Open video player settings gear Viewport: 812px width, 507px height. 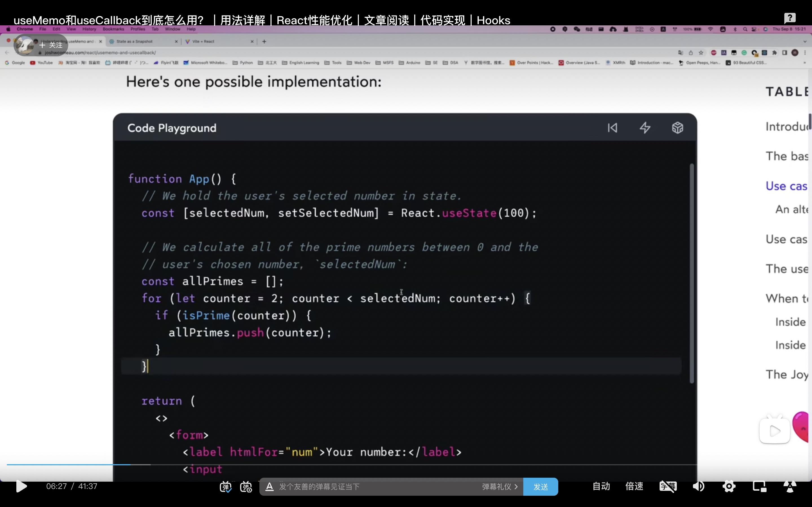tap(729, 486)
